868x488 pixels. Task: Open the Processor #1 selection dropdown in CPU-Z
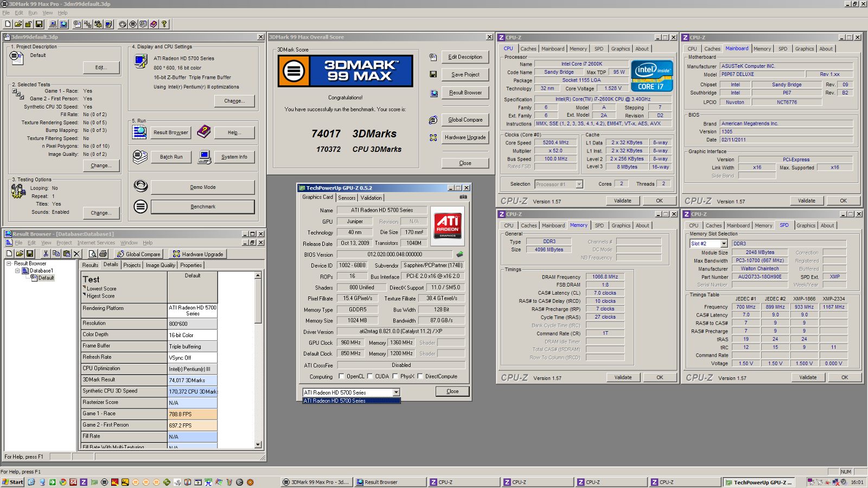coord(579,185)
